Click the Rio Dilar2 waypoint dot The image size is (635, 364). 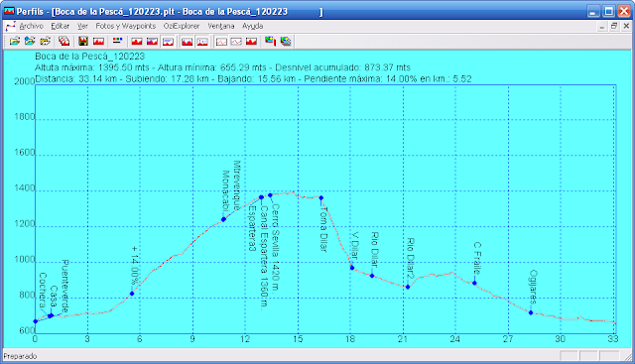point(408,287)
